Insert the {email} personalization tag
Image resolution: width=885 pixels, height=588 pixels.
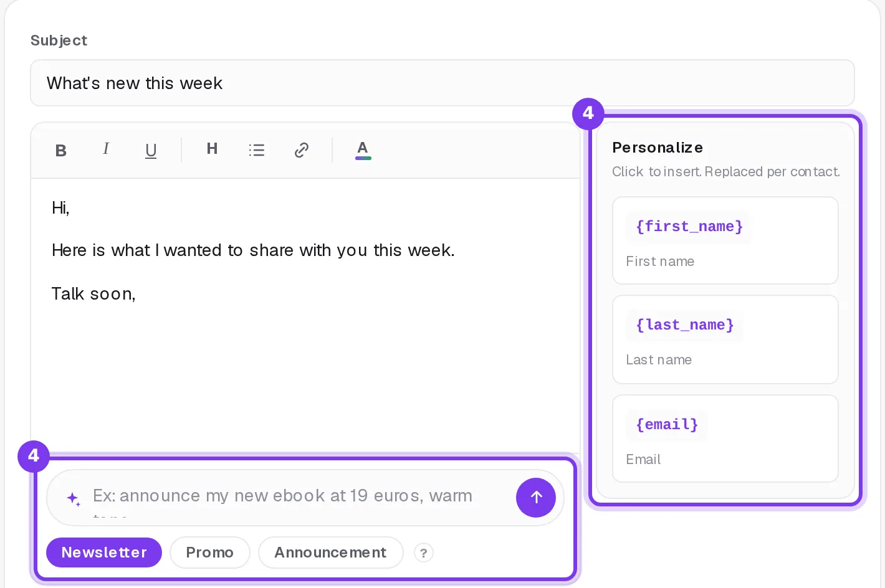pos(725,439)
